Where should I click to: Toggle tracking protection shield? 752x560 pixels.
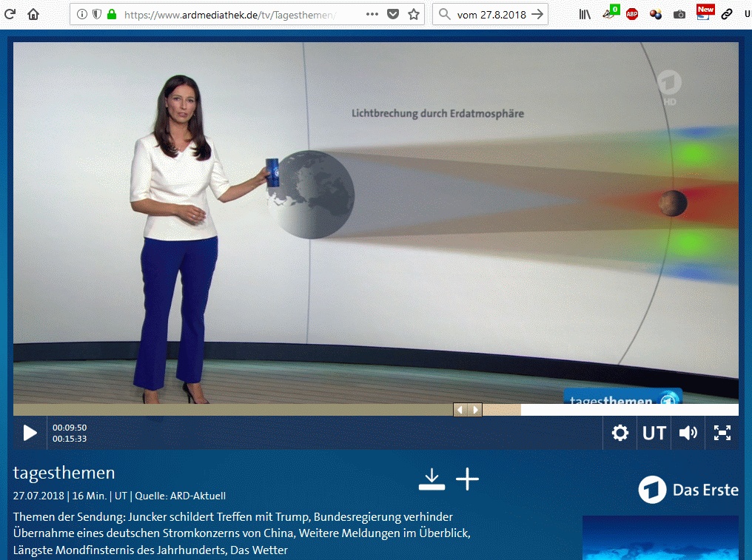pyautogui.click(x=96, y=14)
